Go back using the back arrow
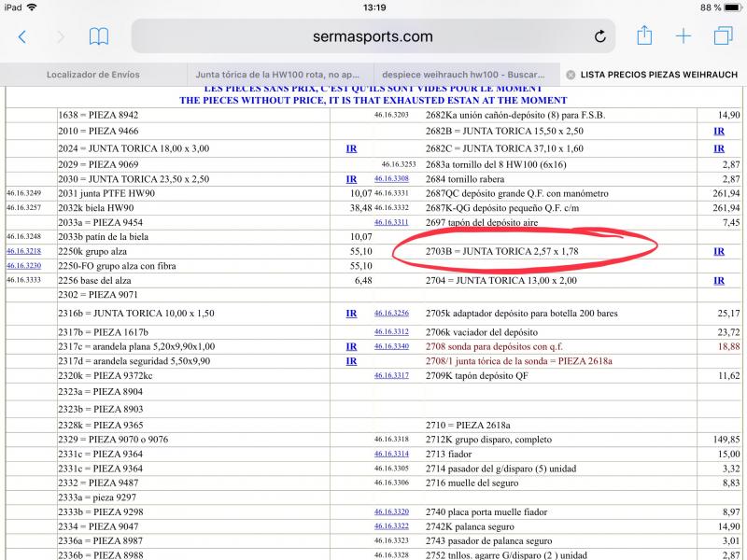This screenshot has height=560, width=747. [x=22, y=36]
